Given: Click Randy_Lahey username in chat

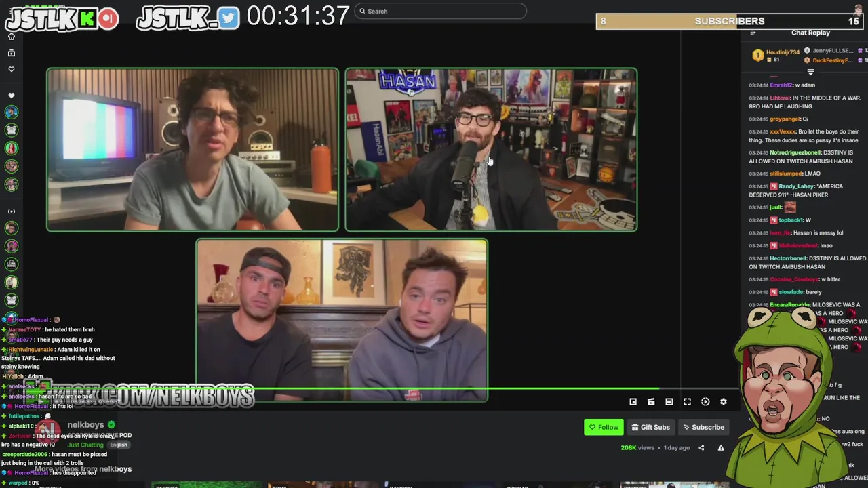Looking at the screenshot, I should 797,186.
